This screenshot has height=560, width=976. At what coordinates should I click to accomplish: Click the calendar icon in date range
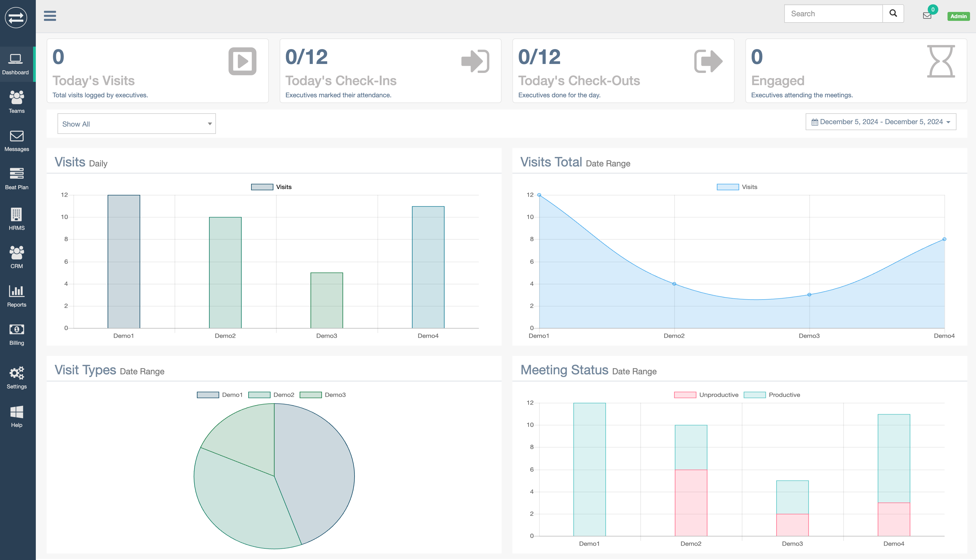pos(815,122)
